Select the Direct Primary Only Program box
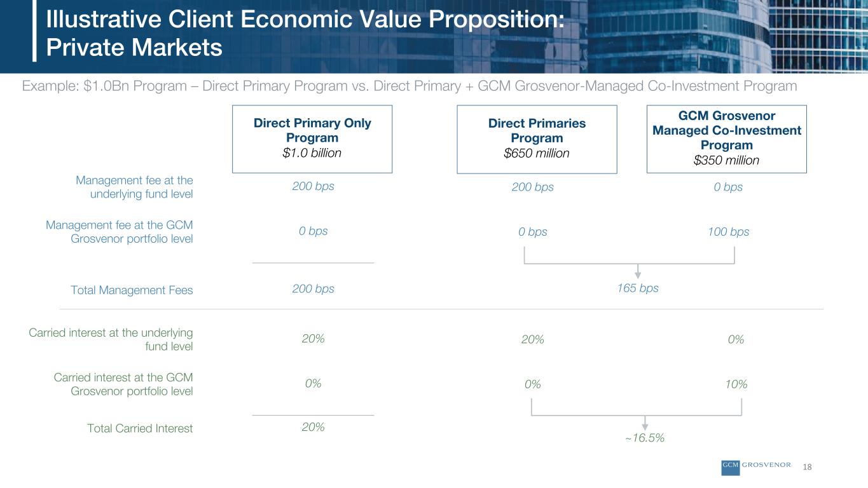 tap(312, 139)
